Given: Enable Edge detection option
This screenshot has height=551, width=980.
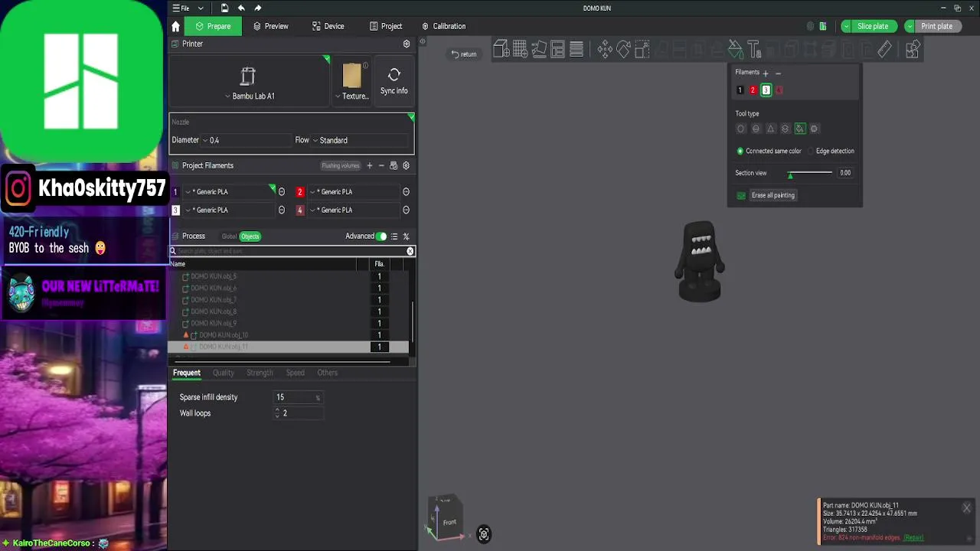Looking at the screenshot, I should 811,151.
